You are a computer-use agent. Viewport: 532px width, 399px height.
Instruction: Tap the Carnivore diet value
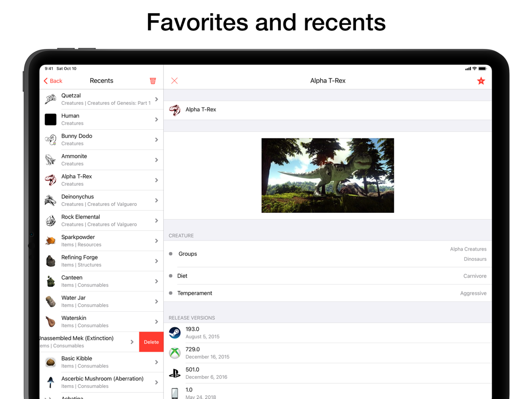tap(475, 276)
